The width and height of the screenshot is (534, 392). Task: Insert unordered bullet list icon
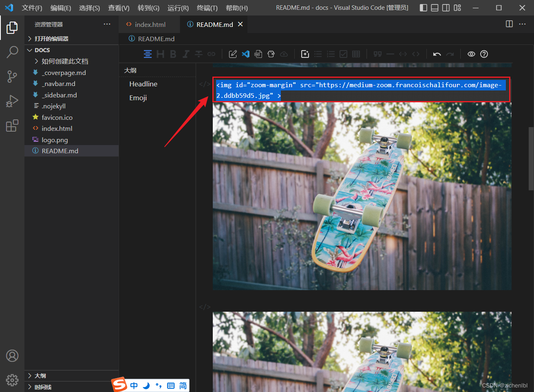[318, 54]
